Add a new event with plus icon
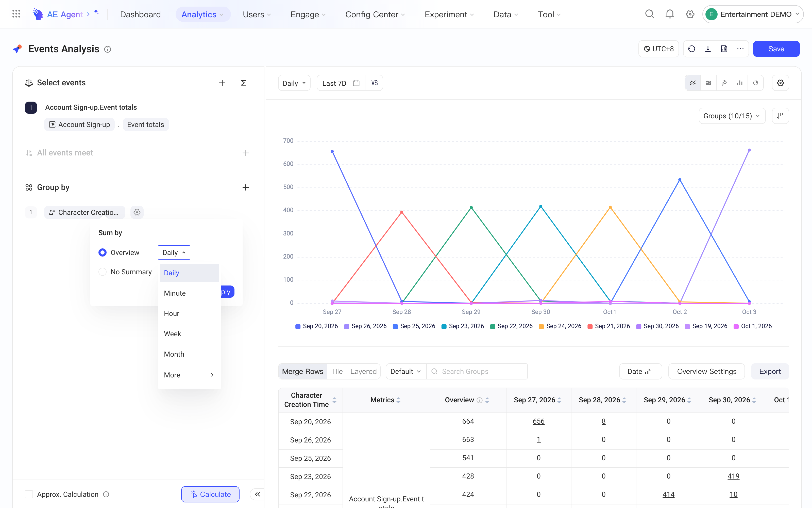The image size is (812, 508). coord(222,83)
